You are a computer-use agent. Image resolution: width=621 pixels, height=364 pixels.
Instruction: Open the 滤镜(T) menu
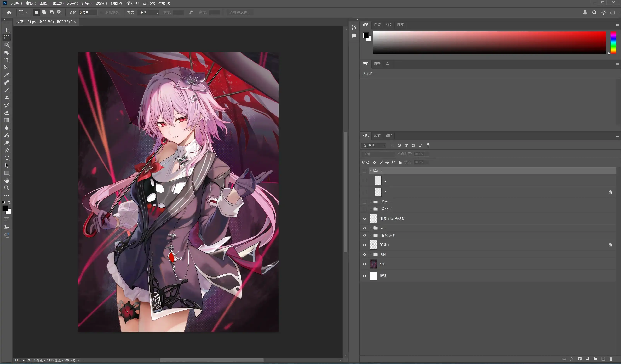coord(101,3)
